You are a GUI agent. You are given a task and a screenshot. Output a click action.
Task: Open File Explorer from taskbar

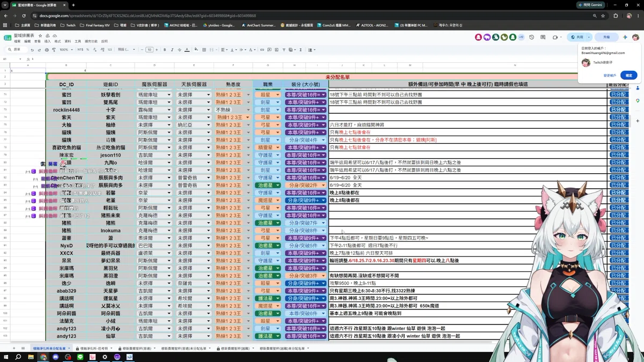31,357
